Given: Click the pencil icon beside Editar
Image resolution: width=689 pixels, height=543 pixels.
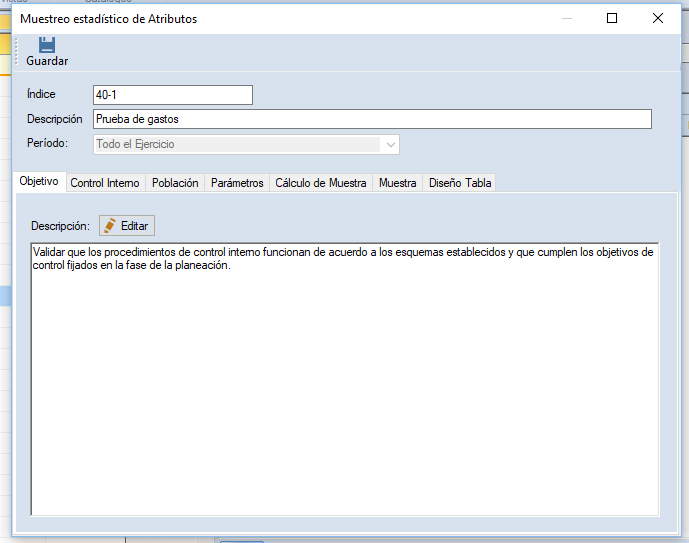Looking at the screenshot, I should click(x=110, y=225).
